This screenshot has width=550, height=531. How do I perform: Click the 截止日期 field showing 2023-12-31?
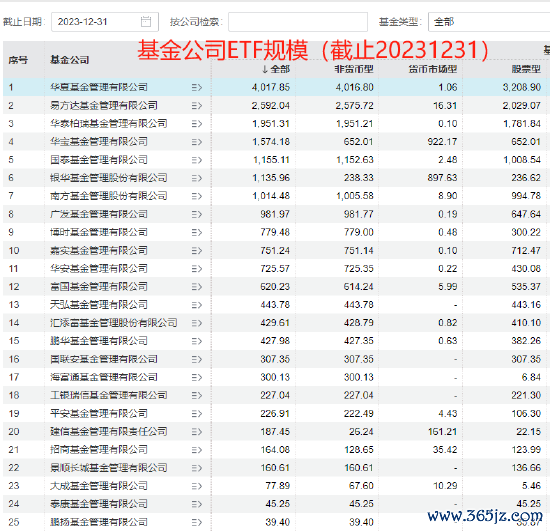point(105,22)
